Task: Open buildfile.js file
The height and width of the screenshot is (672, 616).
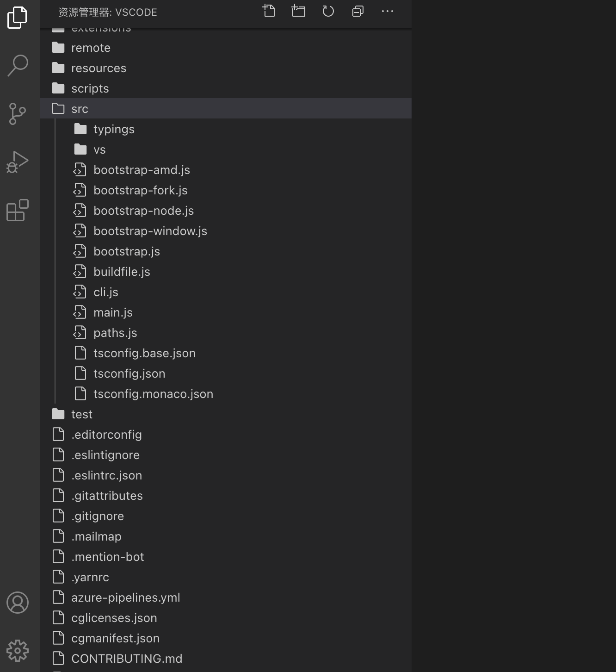Action: coord(226,272)
